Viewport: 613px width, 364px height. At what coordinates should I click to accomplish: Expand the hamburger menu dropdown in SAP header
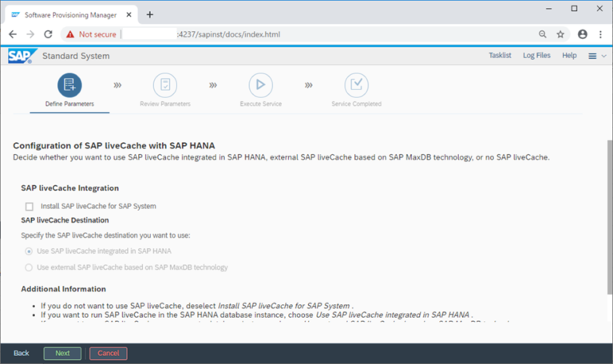pos(596,56)
